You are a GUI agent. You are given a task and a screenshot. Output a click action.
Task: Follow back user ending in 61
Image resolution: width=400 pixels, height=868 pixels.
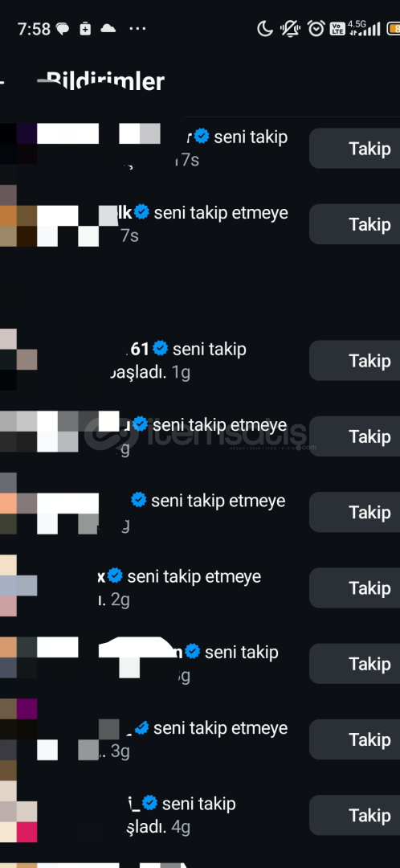[x=355, y=360]
